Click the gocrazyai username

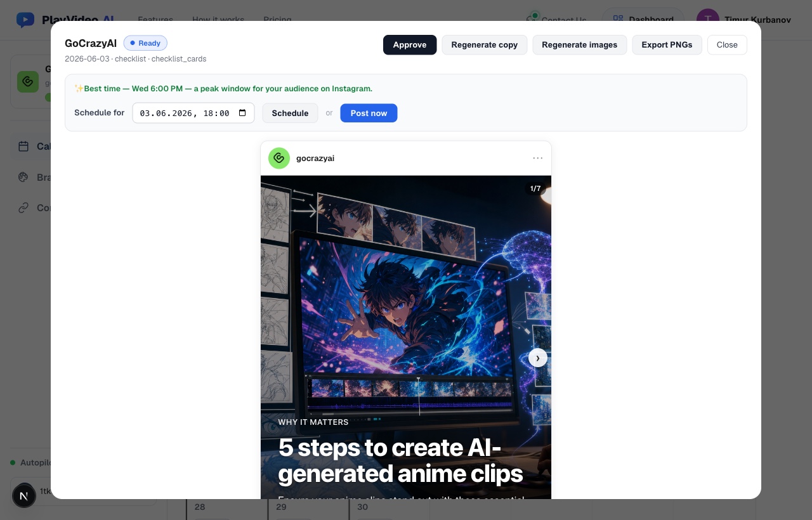(x=315, y=158)
